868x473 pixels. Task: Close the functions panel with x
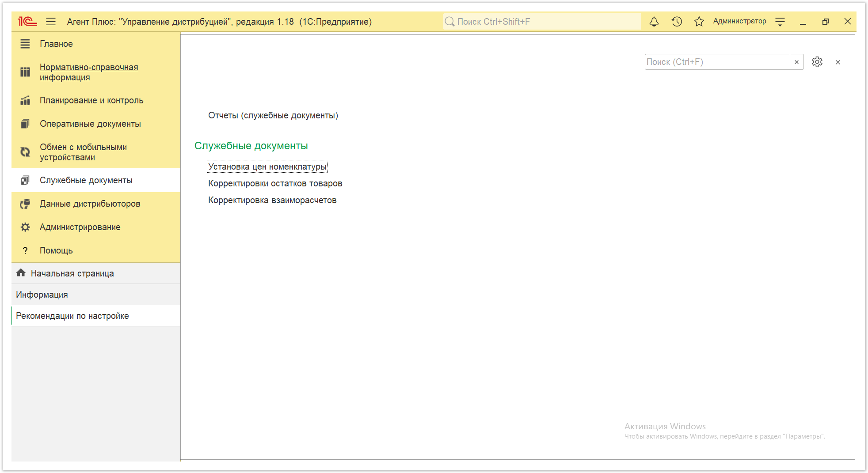click(x=838, y=62)
